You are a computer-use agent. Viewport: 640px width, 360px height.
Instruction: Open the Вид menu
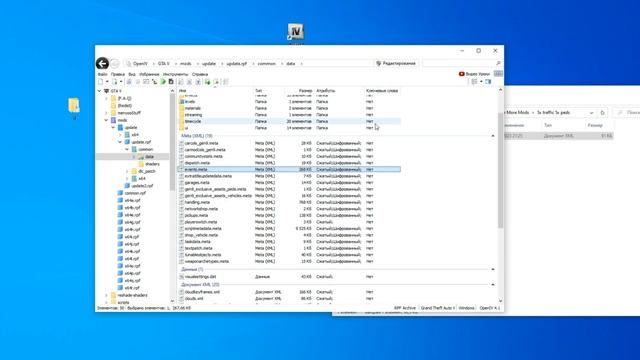(132, 74)
